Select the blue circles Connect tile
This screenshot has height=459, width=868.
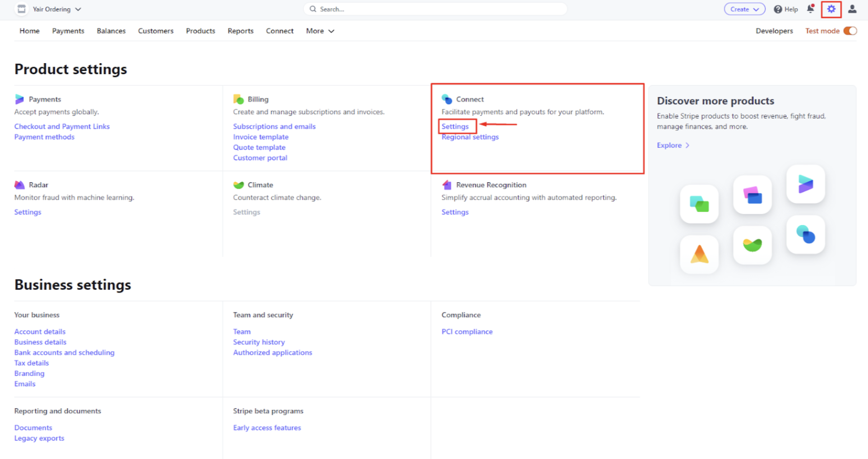[x=806, y=234]
